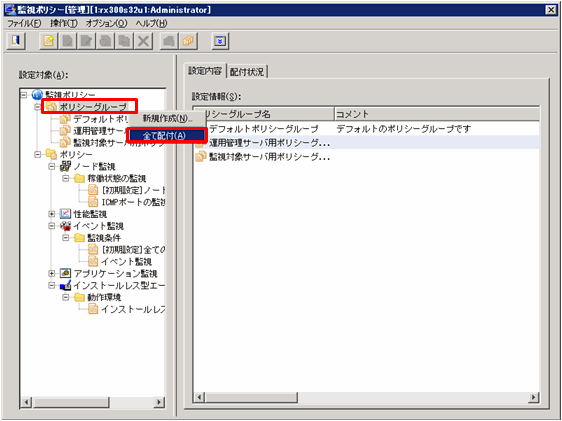Select イベント監視 leaf policy under 監視条件
The height and width of the screenshot is (421, 562).
pos(120,261)
